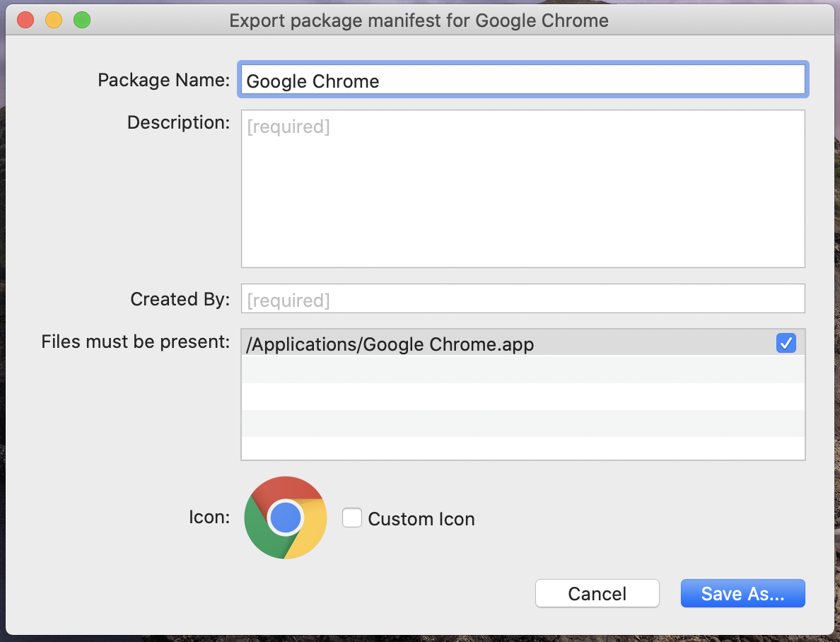Click into the Description text area
Screen dimensions: 840x642
tap(523, 189)
